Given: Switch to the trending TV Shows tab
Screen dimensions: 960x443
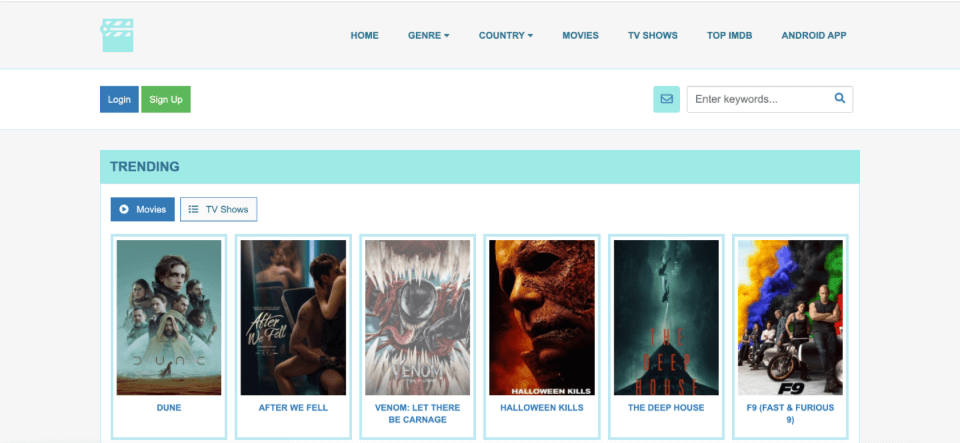Looking at the screenshot, I should [x=219, y=209].
